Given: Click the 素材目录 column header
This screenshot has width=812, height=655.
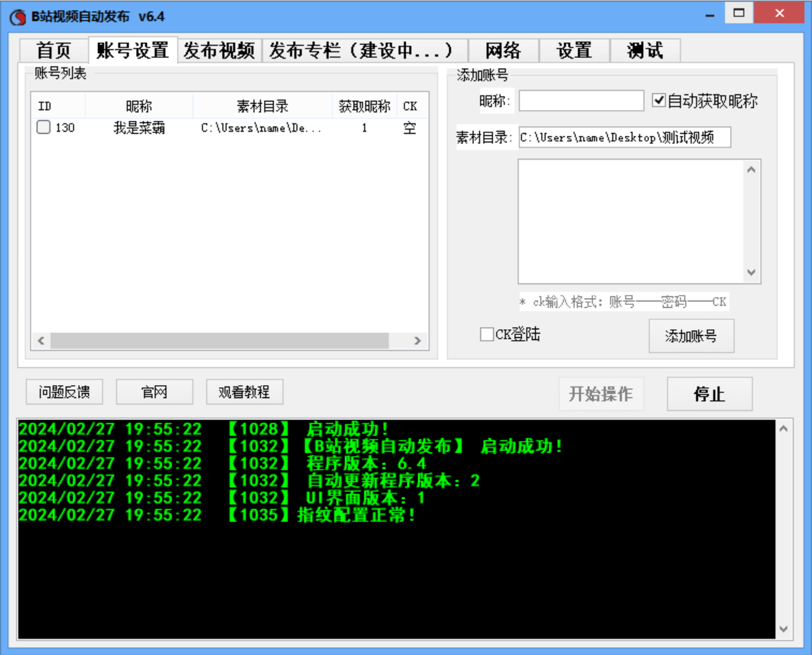Looking at the screenshot, I should pyautogui.click(x=263, y=106).
